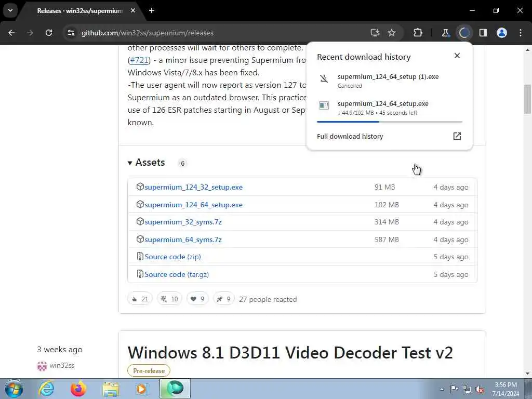
Task: Open Windows 8.1 D3D11 Video Decoder Test v2 release
Action: [290, 353]
